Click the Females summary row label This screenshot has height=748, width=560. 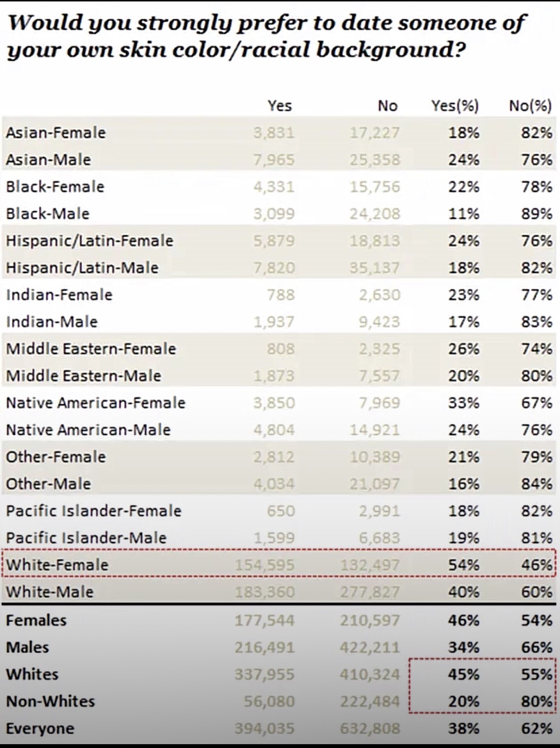point(36,621)
